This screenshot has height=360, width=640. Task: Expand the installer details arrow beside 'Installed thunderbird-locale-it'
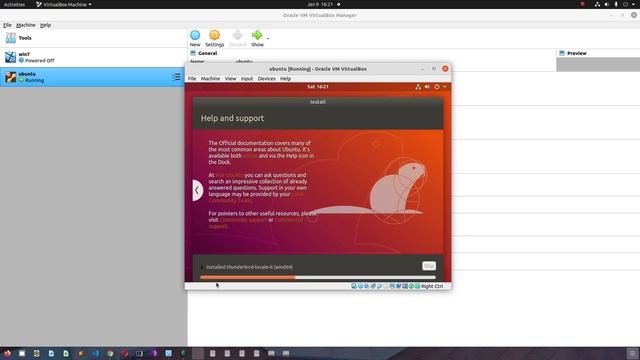[x=202, y=267]
